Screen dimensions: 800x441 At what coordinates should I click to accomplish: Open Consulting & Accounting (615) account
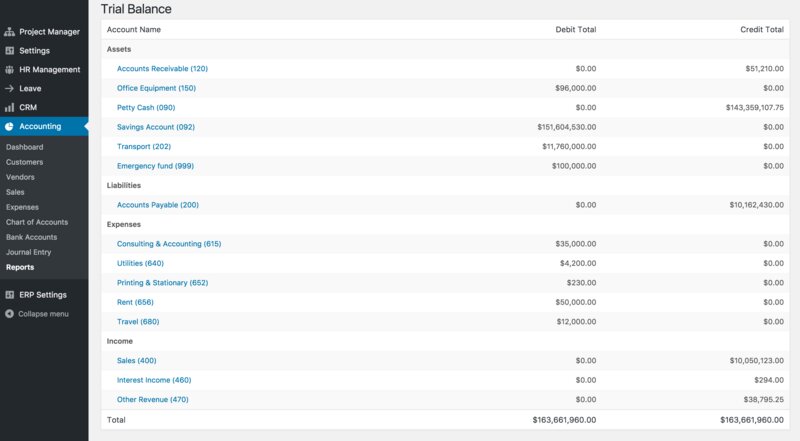(x=169, y=244)
